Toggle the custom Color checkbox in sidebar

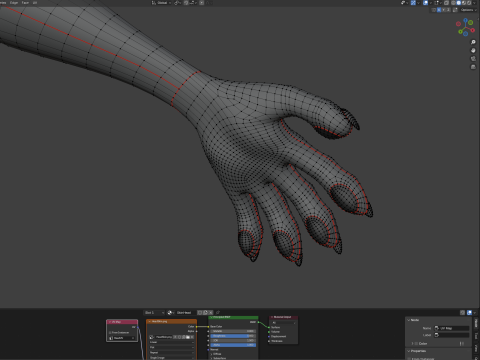click(x=416, y=344)
